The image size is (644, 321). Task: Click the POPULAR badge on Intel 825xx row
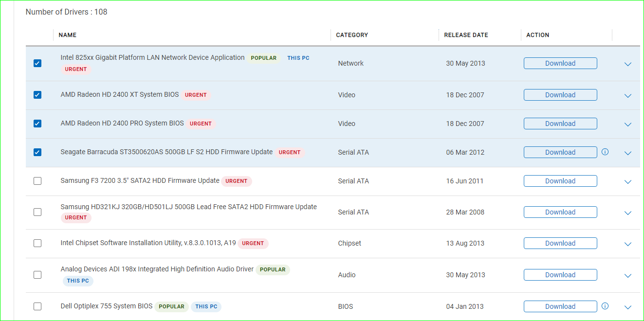point(264,58)
